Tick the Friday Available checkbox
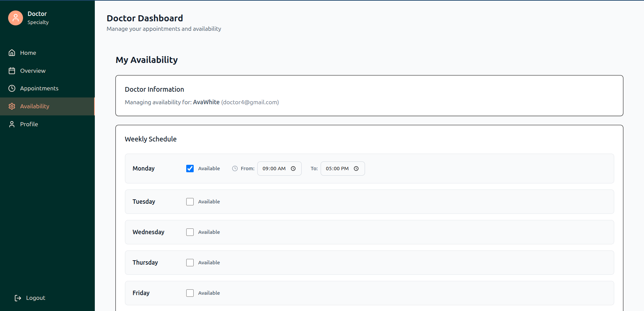Screen dimensions: 644x311 pos(190,293)
